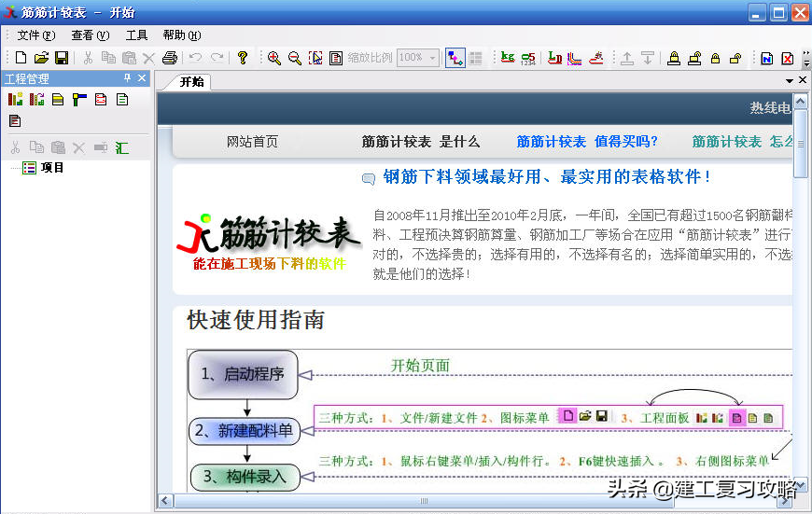Click the Zoom out magnifier icon
Screen dimensions: 812x514
click(295, 58)
